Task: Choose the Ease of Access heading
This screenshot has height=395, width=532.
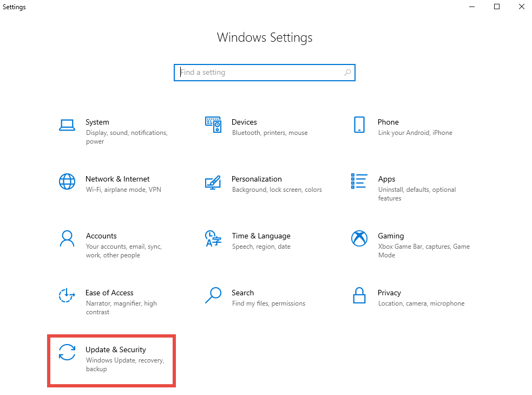Action: tap(109, 293)
